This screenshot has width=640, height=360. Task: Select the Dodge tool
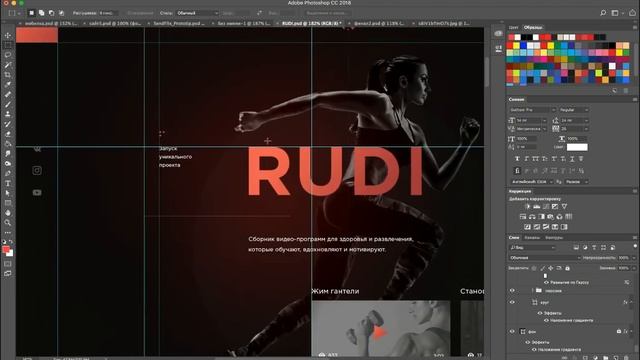[8, 164]
